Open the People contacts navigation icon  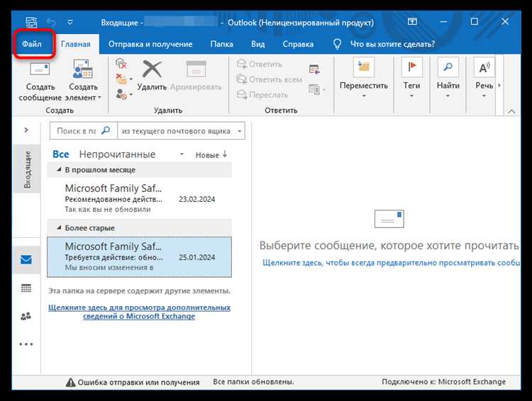tap(26, 316)
